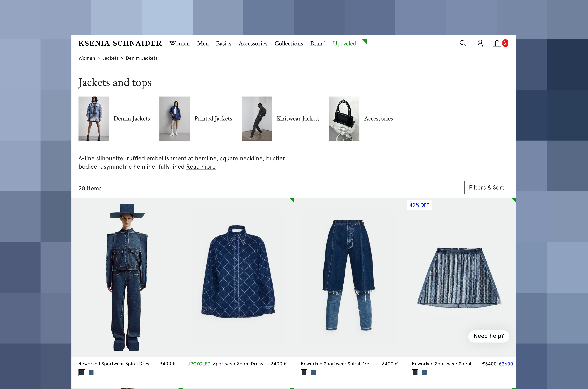
Task: Select blue swatch under first product
Action: click(x=91, y=372)
